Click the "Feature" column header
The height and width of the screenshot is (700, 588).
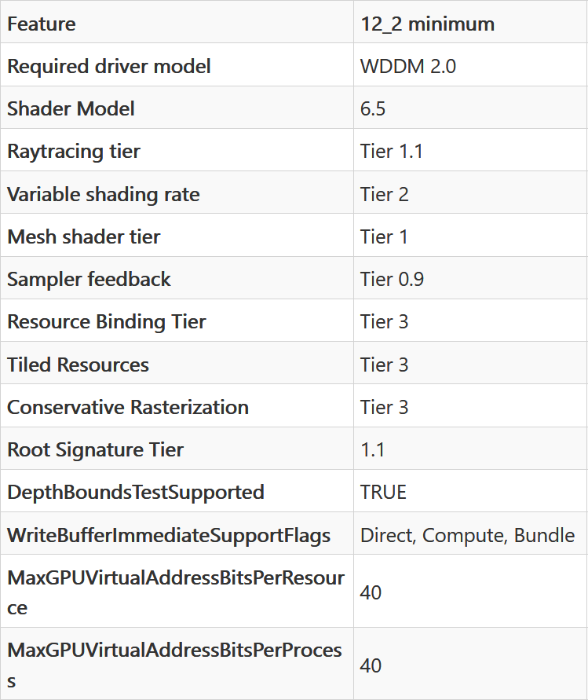point(42,24)
